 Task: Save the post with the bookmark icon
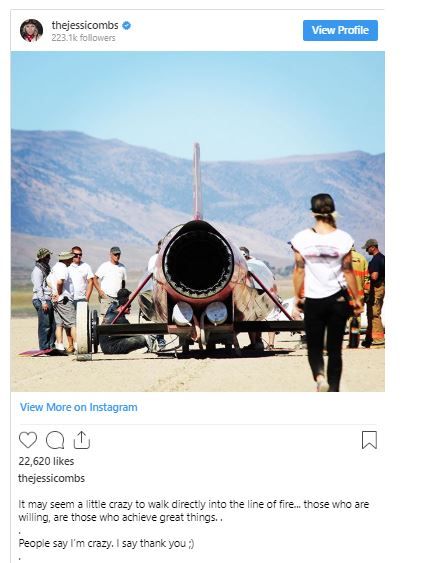(369, 440)
